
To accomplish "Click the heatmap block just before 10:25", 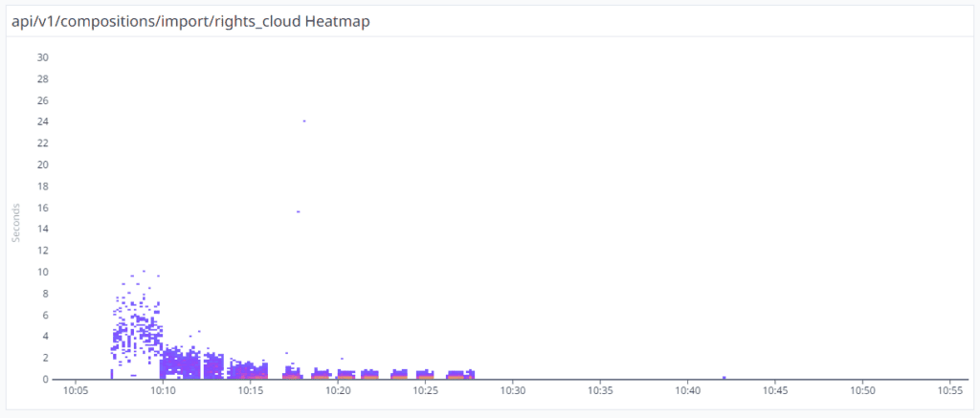I will tap(399, 374).
